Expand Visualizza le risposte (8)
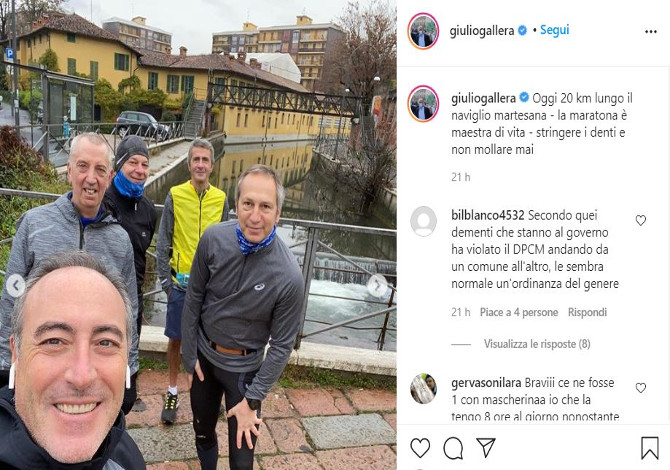 point(537,344)
